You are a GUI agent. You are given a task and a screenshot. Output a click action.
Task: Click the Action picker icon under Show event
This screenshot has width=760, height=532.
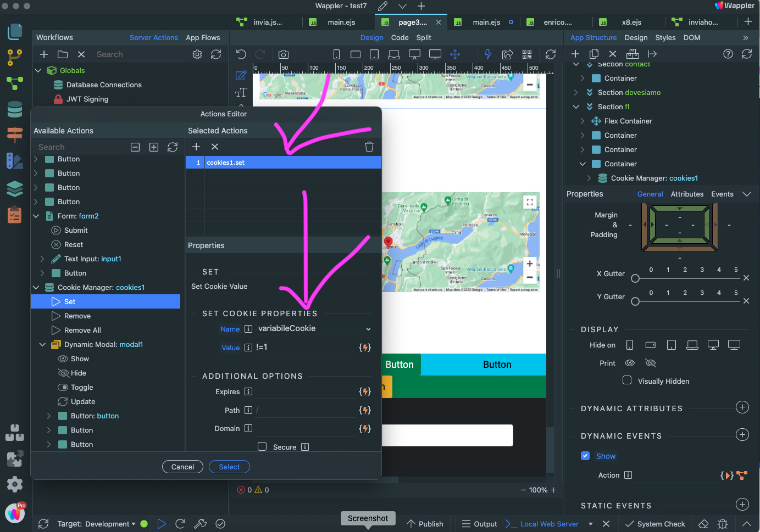click(741, 475)
